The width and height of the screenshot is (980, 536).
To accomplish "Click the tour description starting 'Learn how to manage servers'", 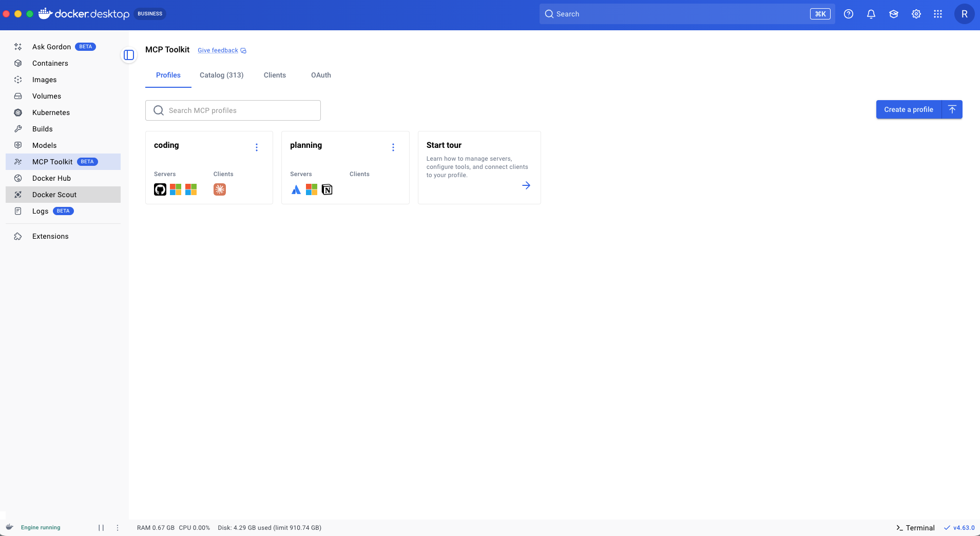I will (477, 167).
